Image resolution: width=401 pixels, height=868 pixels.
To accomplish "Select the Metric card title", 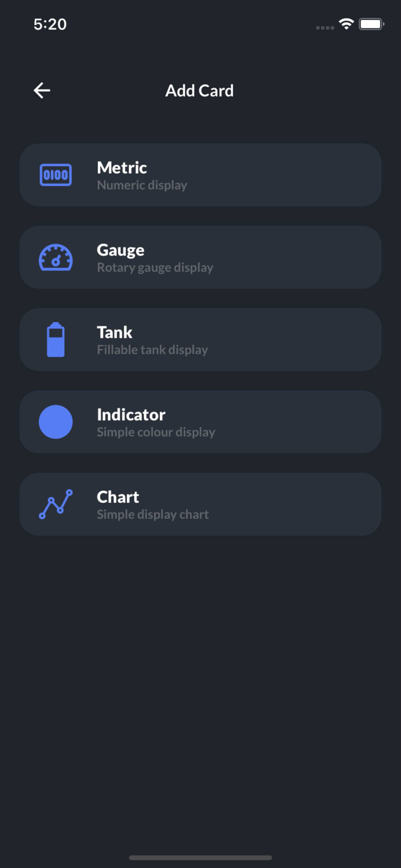I will coord(122,168).
